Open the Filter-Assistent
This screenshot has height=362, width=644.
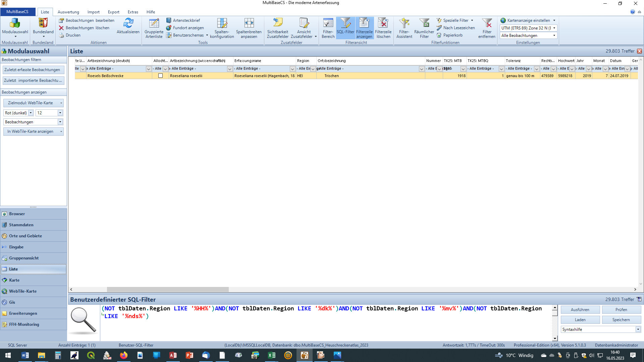pyautogui.click(x=404, y=28)
